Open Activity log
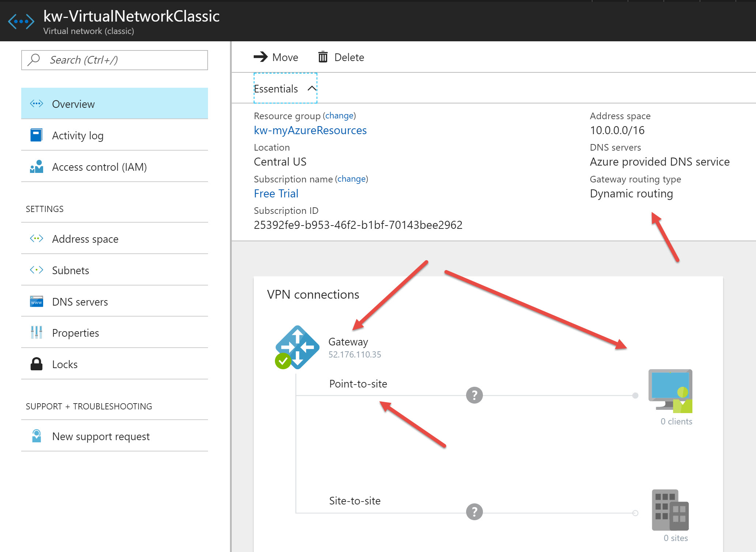 tap(114, 135)
